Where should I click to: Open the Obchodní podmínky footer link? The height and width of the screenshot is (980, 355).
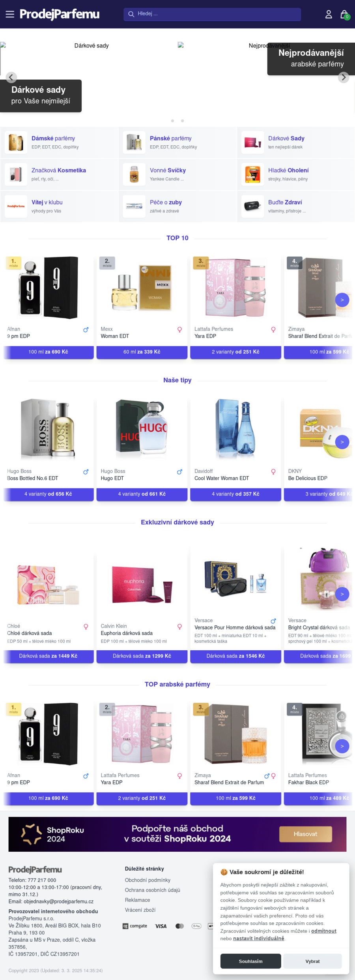point(148,880)
